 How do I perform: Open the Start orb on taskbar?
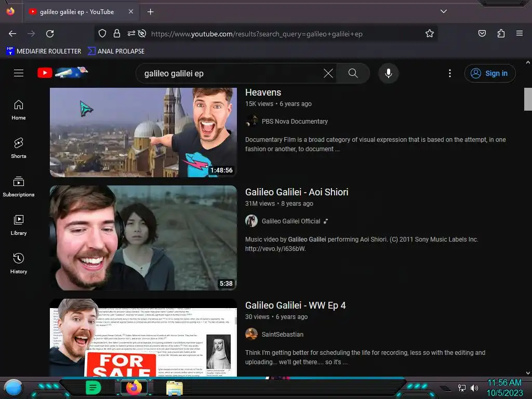pyautogui.click(x=14, y=388)
